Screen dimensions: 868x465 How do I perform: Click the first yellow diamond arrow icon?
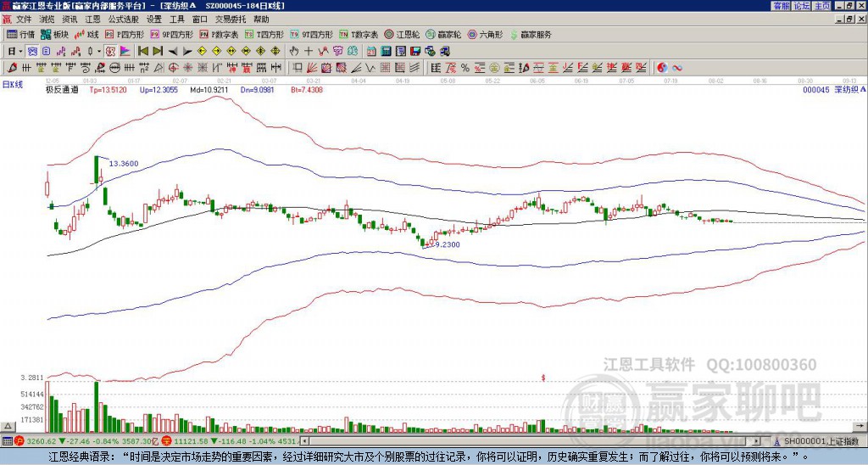pos(202,51)
